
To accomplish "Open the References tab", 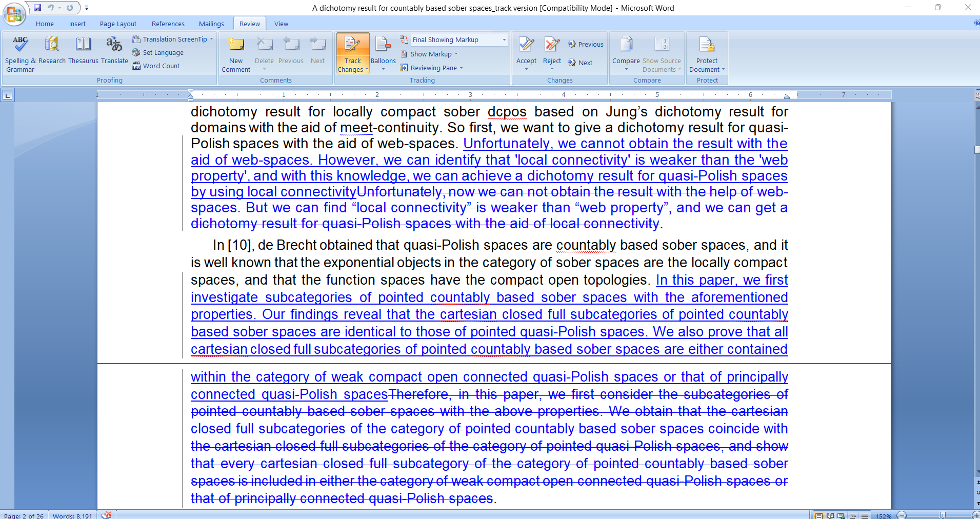I will click(168, 24).
